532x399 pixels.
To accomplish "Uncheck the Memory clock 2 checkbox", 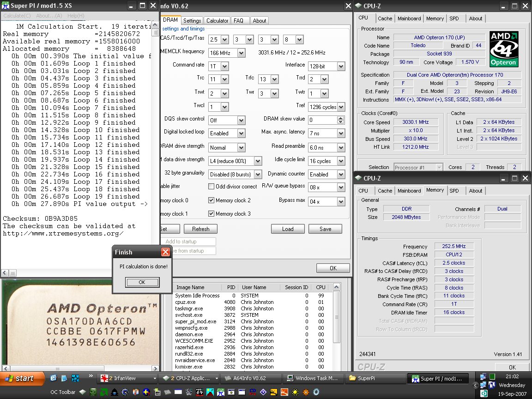I will [211, 200].
